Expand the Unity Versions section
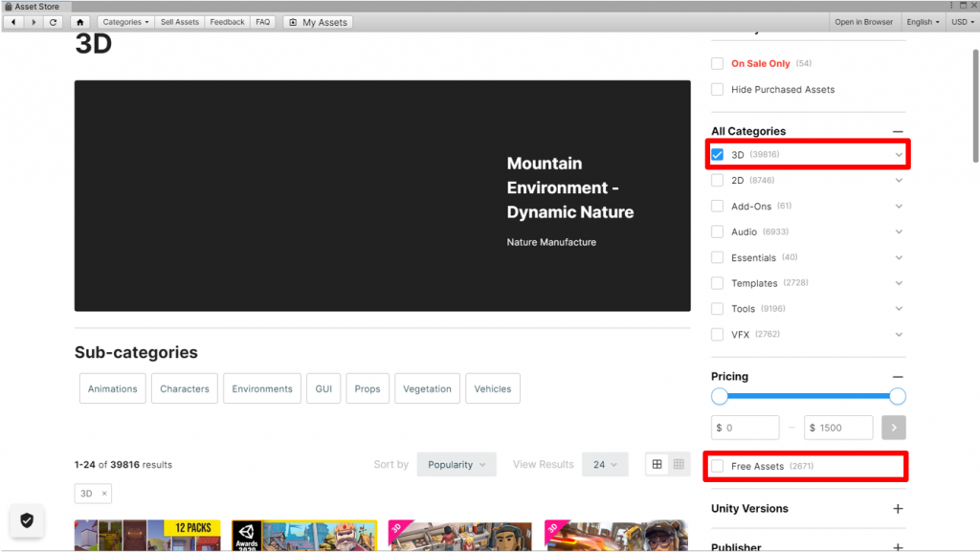Screen dimensions: 980x552 tap(898, 508)
